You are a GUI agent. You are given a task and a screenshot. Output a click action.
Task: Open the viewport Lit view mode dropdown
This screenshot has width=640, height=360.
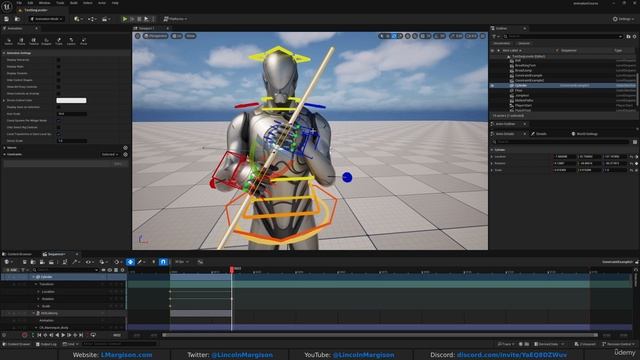(177, 36)
